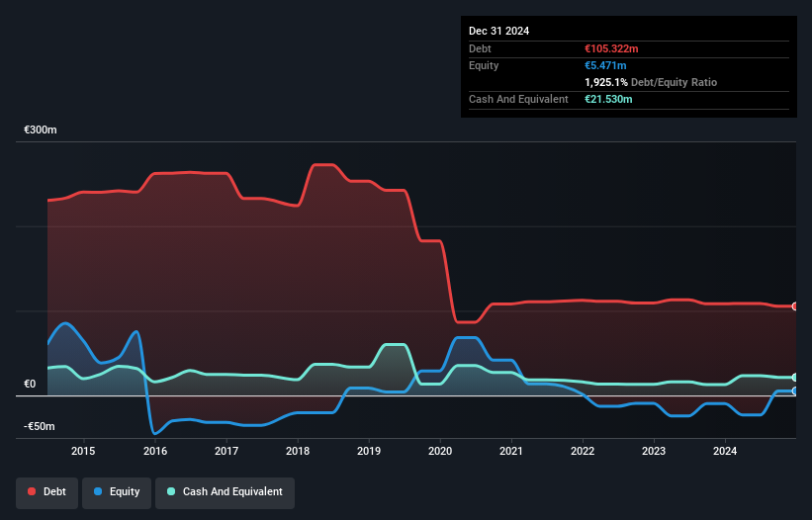Select the blue Equity endpoint marker
Image resolution: width=812 pixels, height=520 pixels.
795,391
